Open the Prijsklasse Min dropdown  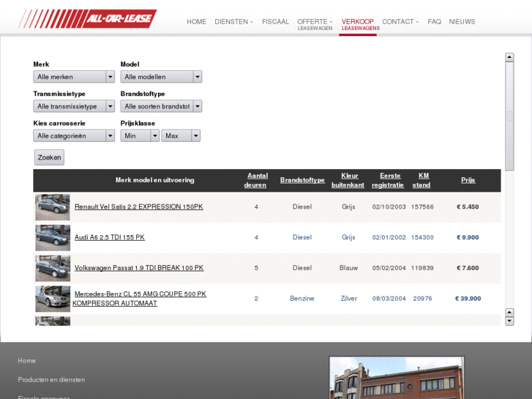[x=140, y=136]
